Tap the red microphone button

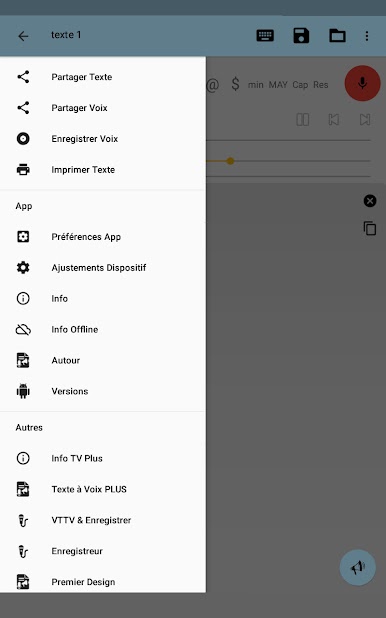[362, 83]
